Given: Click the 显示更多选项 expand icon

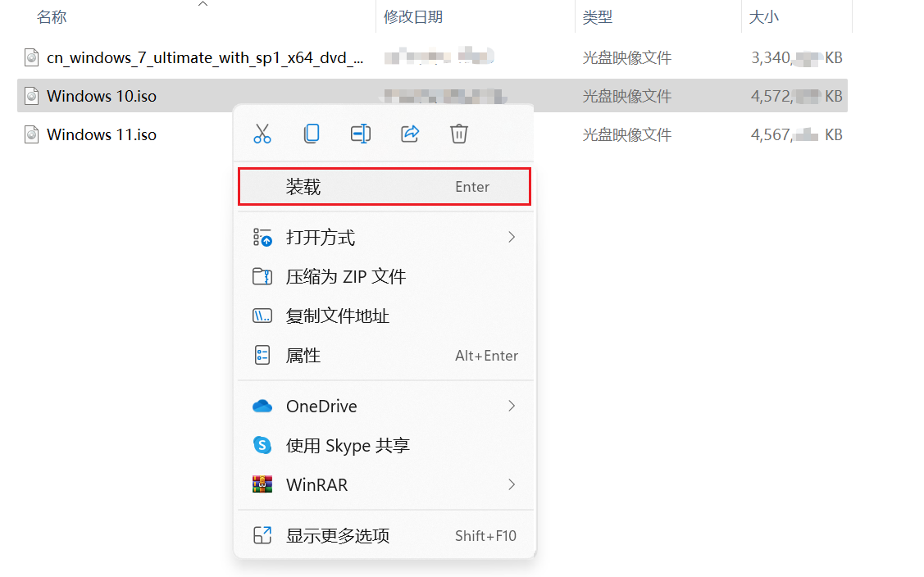Looking at the screenshot, I should pos(262,535).
